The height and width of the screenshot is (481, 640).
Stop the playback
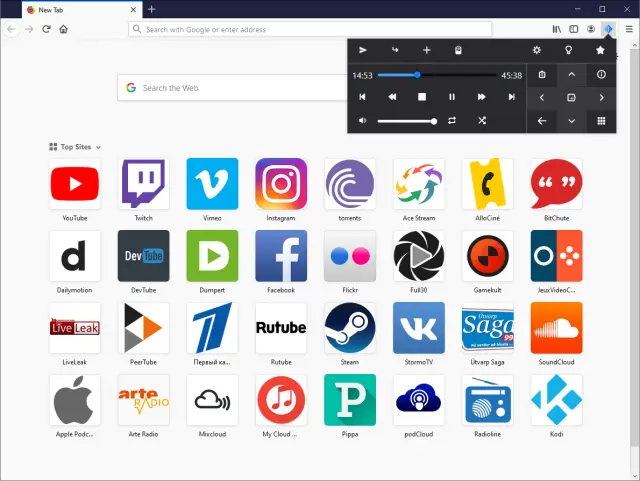(x=422, y=97)
